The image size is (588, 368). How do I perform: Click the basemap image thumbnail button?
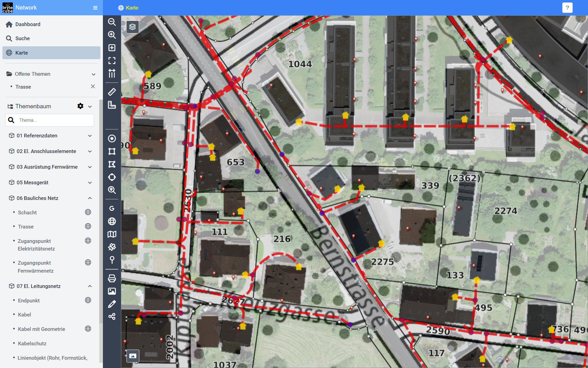click(x=133, y=356)
